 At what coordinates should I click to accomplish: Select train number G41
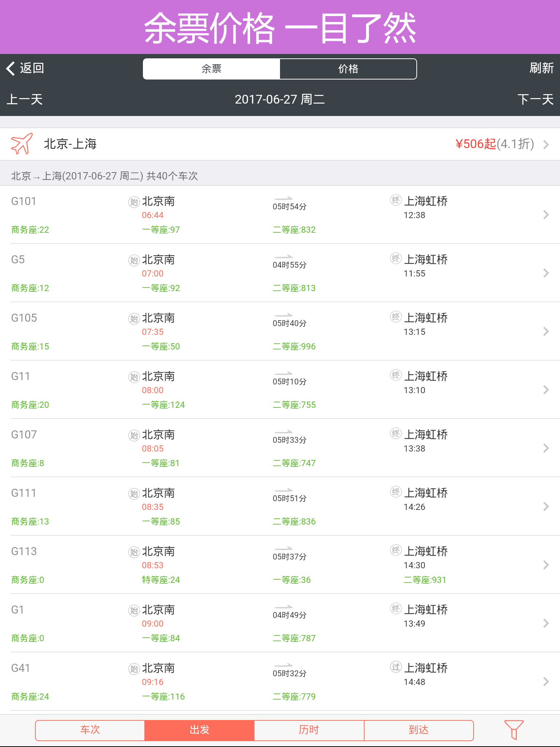coord(20,668)
